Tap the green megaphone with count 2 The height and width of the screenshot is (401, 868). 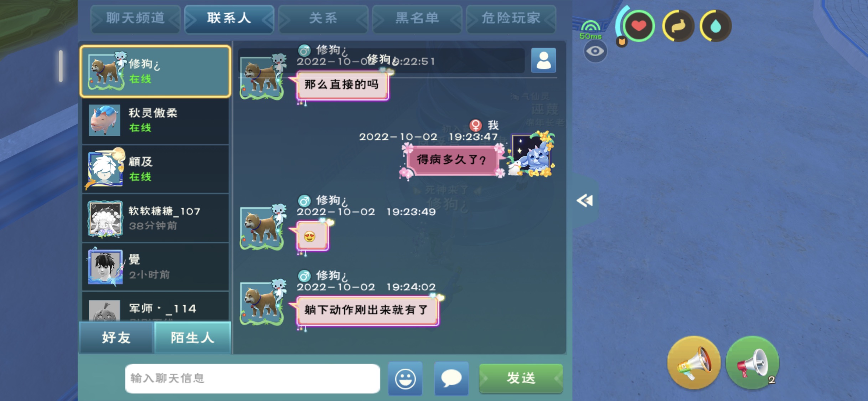tap(752, 363)
